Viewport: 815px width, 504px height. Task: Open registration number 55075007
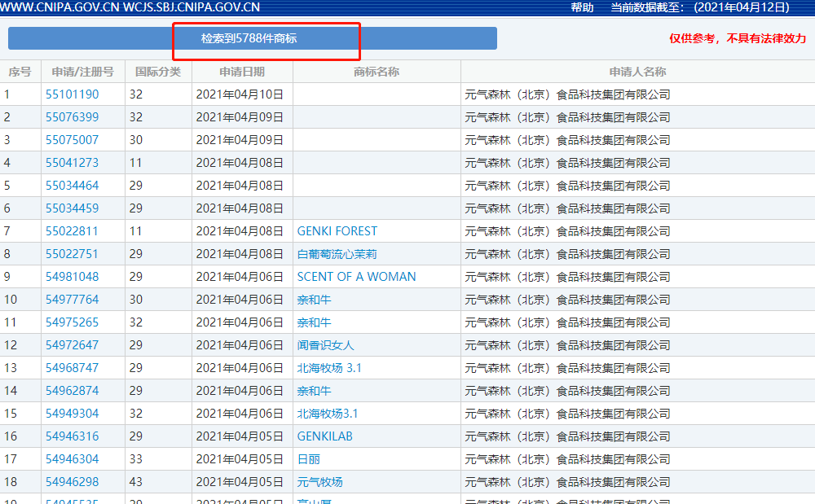(72, 140)
